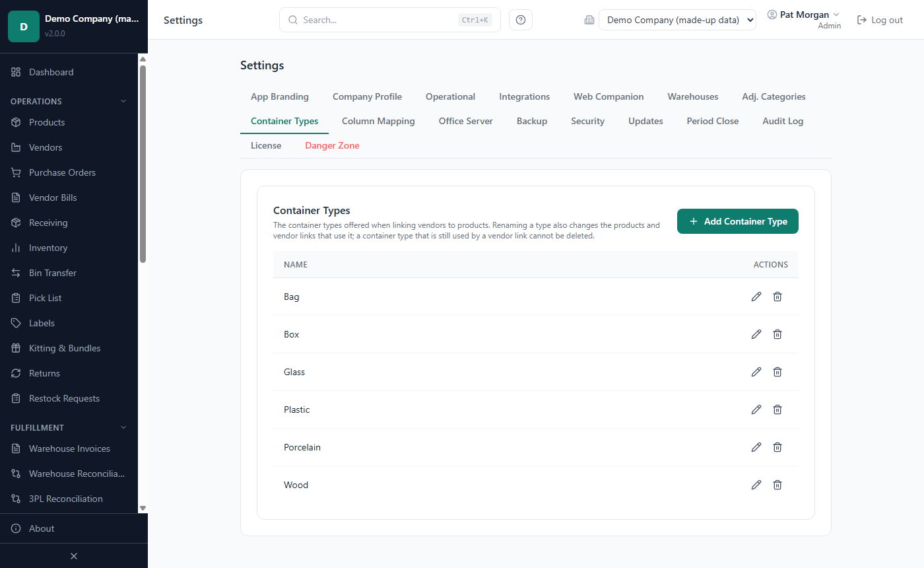
Task: Navigate to Kitting & Bundles
Action: [x=69, y=348]
